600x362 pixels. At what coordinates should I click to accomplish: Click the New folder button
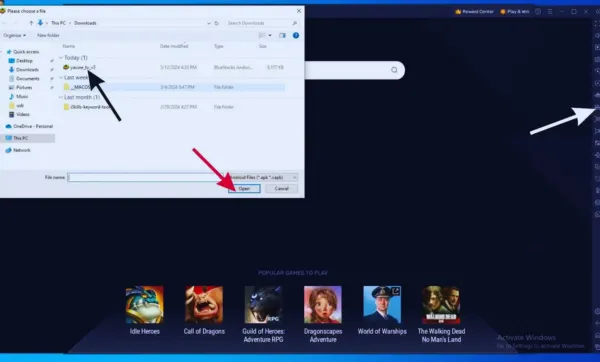pos(48,35)
